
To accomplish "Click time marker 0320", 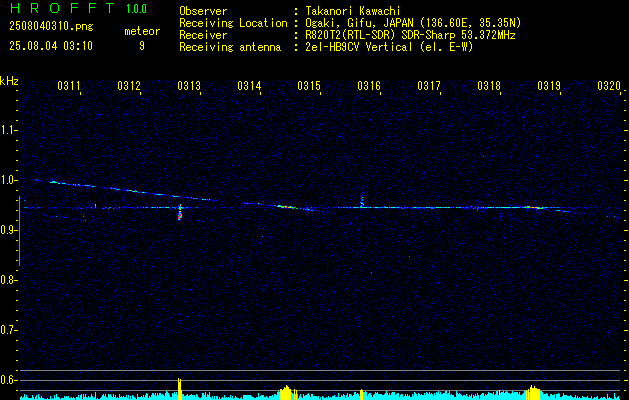I will point(609,86).
